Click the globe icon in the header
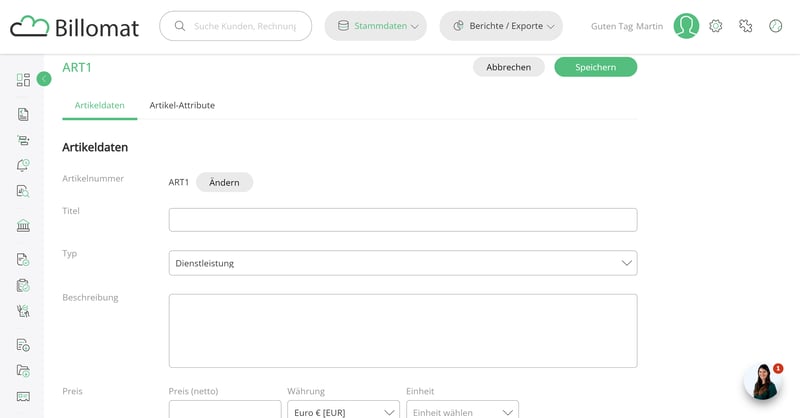Screen dimensions: 800x418 pyautogui.click(x=775, y=26)
